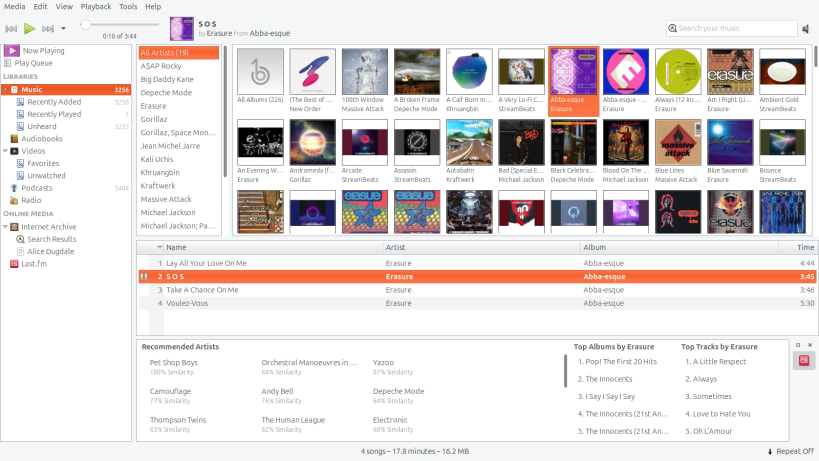Select Depeche Mode in artist list
Screen dimensions: 819x461
pos(166,92)
